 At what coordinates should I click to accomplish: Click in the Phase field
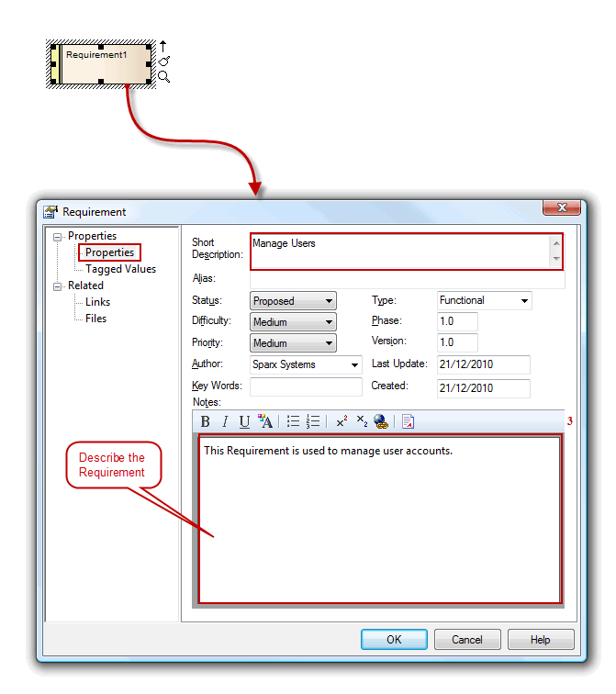[x=457, y=321]
